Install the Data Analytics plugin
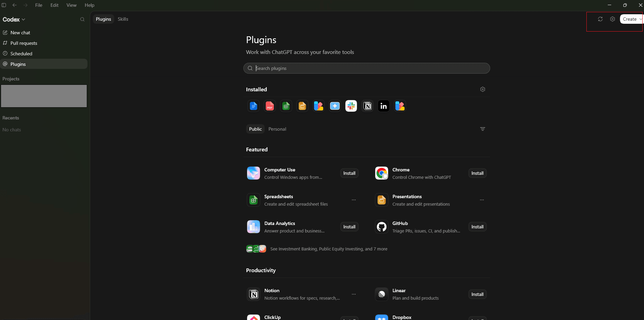644x320 pixels. [x=349, y=227]
